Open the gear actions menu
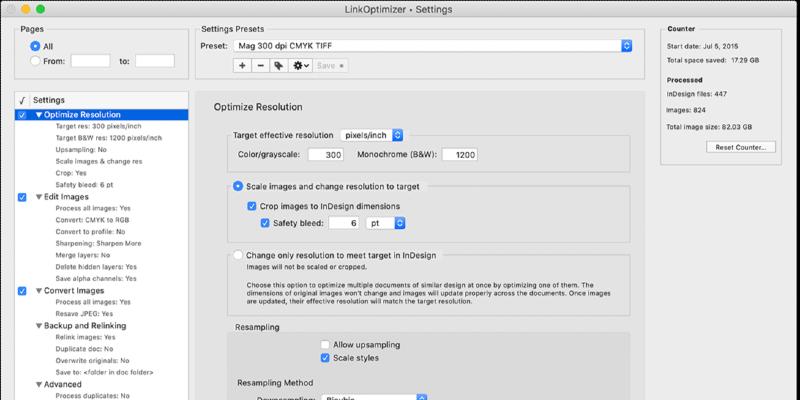The width and height of the screenshot is (800, 400). pos(300,66)
